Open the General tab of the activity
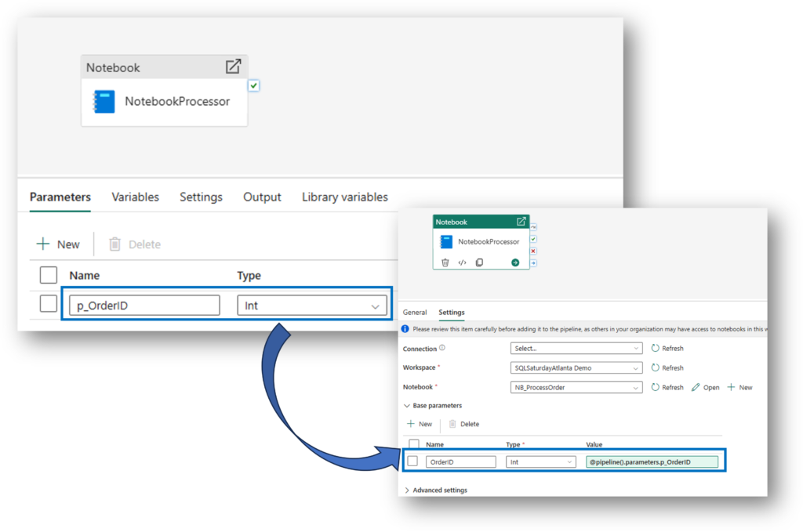Image resolution: width=803 pixels, height=532 pixels. tap(415, 312)
